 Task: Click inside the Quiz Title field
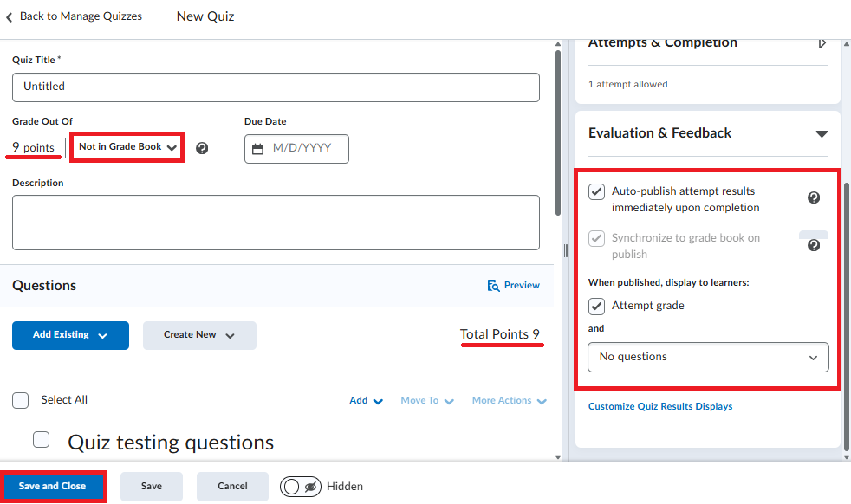(x=276, y=87)
